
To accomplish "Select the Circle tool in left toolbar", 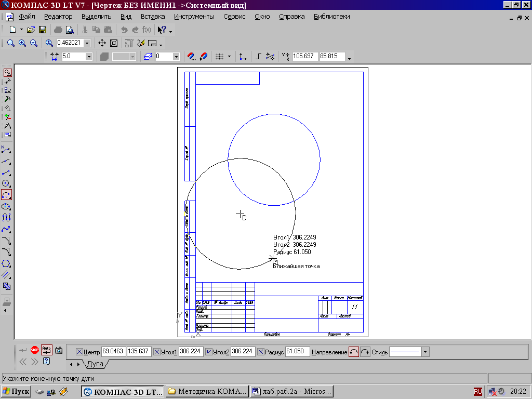I will click(6, 183).
